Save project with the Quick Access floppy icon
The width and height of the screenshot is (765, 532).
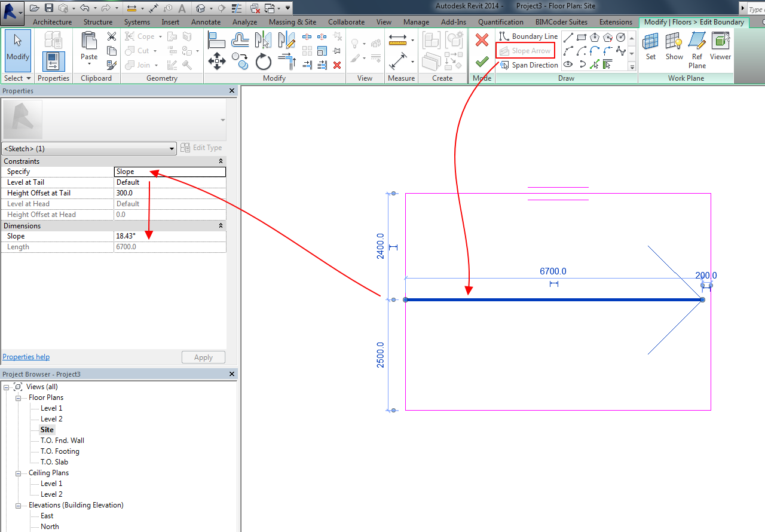coord(49,8)
